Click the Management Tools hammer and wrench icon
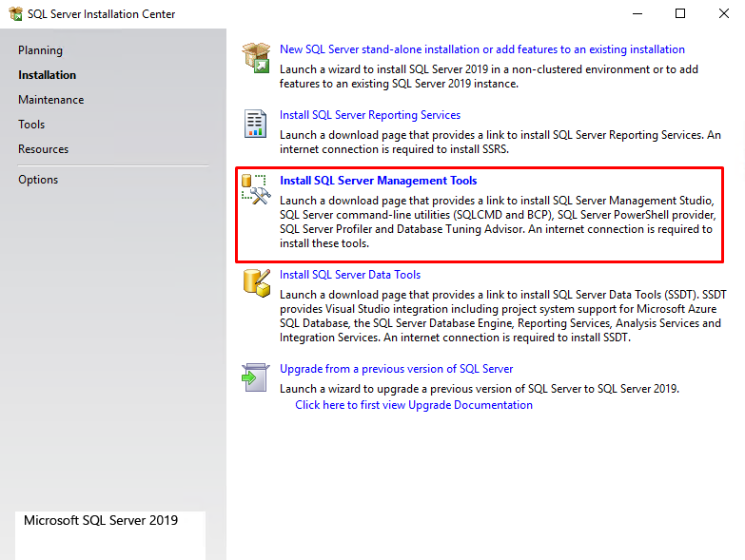 pyautogui.click(x=256, y=190)
